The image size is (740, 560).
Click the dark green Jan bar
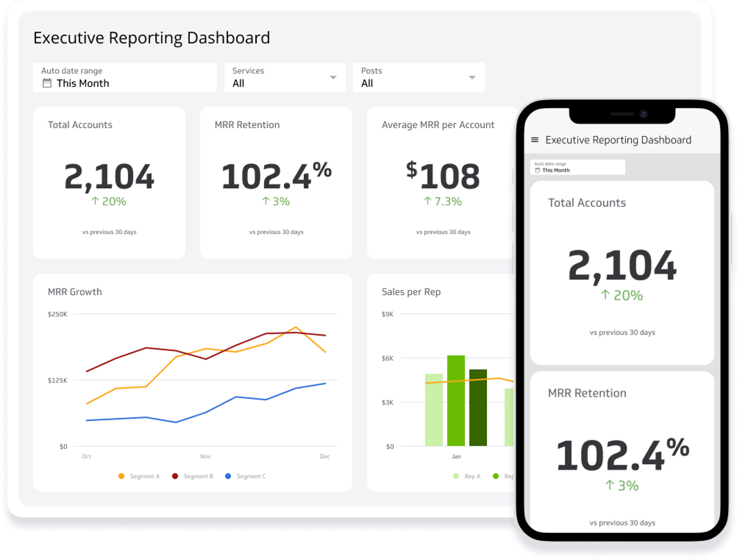point(478,408)
